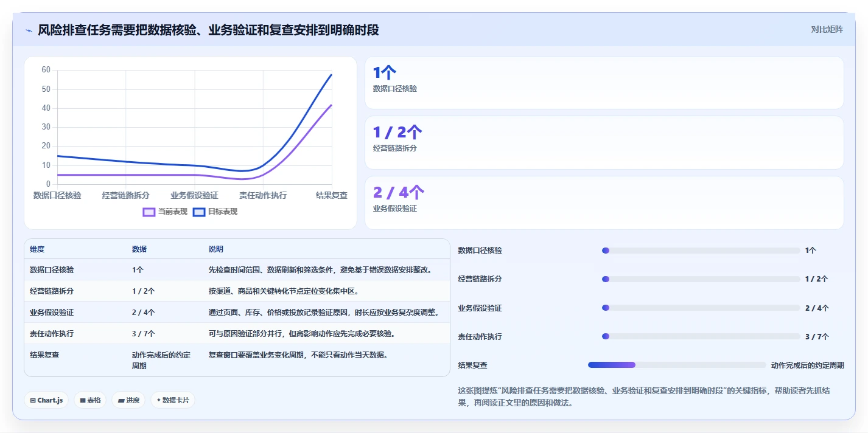Screen dimensions: 868x433
Task: Click the 业务假设验证 chart axis label
Action: 194,195
